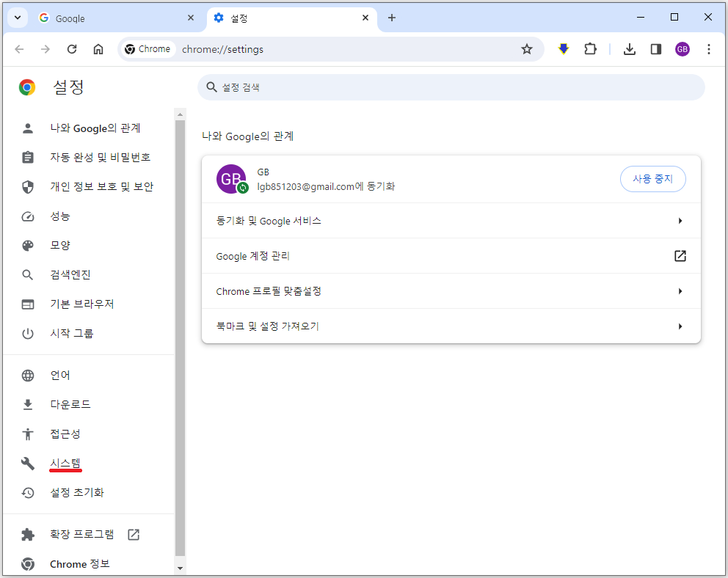
Task: Close the 설정 tab
Action: coord(365,18)
